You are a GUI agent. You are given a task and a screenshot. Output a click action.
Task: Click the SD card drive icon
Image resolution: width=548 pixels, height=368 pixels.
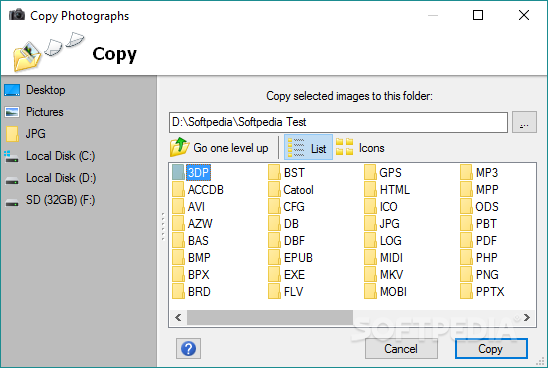(12, 202)
